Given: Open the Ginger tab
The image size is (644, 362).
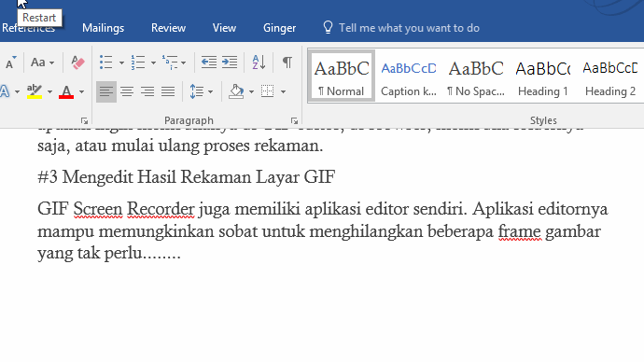Looking at the screenshot, I should pos(280,28).
